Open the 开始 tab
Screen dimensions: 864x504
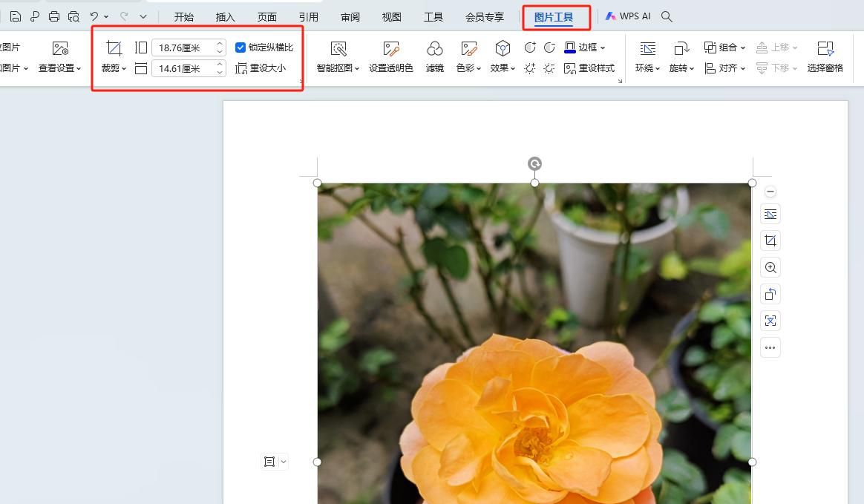click(183, 16)
